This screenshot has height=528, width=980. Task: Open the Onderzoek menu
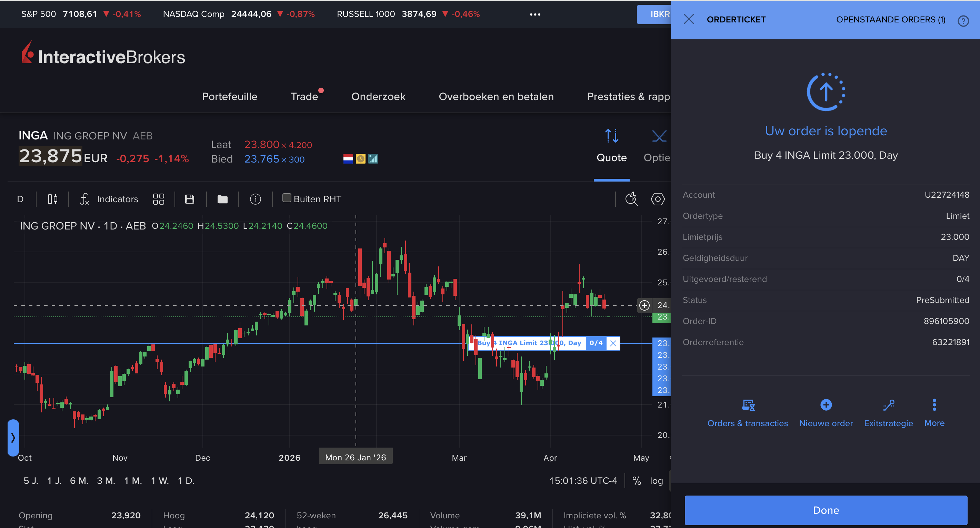click(x=378, y=97)
